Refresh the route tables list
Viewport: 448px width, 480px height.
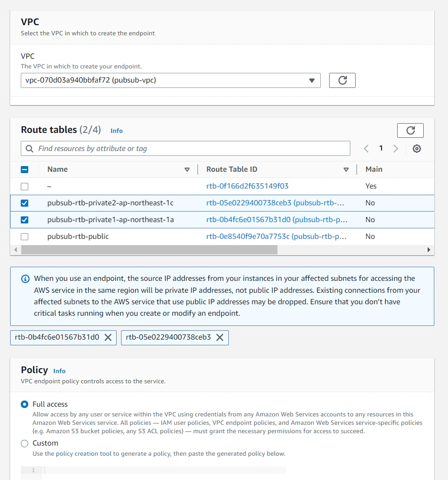[x=410, y=130]
